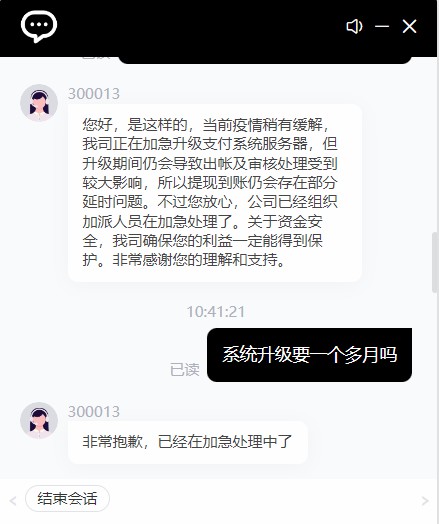The width and height of the screenshot is (439, 524).
Task: Click the scrollbar track below the thumb
Action: pos(435,384)
